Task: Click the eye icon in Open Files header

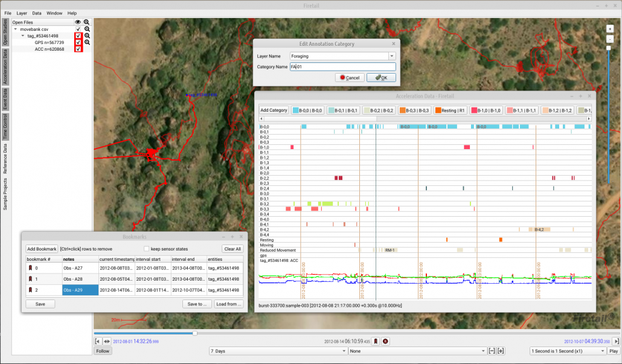Action: 78,22
